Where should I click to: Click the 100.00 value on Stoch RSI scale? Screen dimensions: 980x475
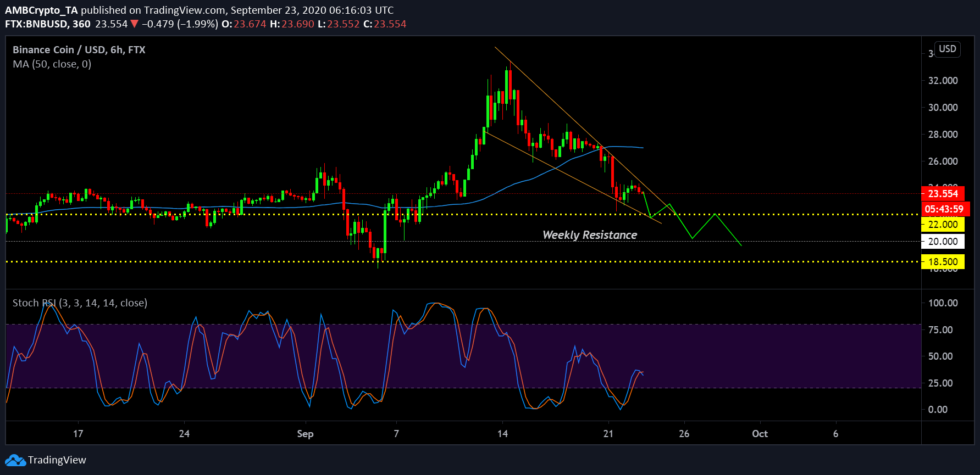coord(943,303)
